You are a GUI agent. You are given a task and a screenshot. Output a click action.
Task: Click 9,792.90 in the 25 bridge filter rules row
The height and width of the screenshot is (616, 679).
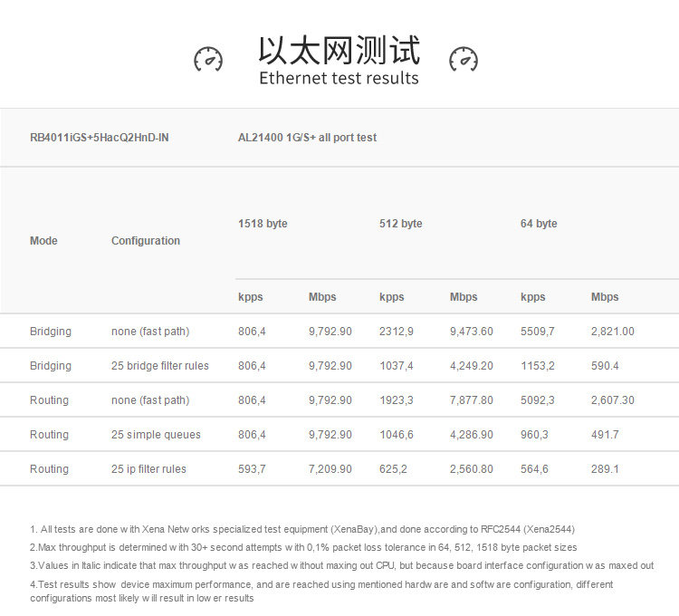point(330,366)
